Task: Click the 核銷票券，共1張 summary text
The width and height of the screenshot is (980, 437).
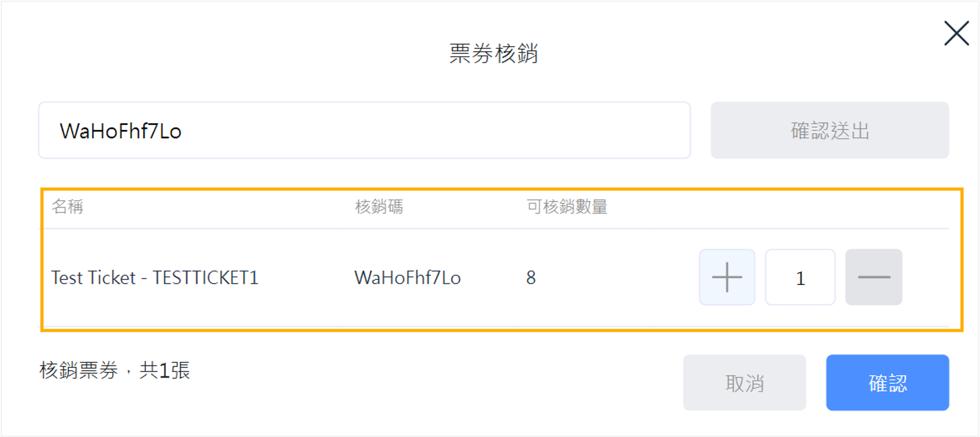Action: coord(114,370)
